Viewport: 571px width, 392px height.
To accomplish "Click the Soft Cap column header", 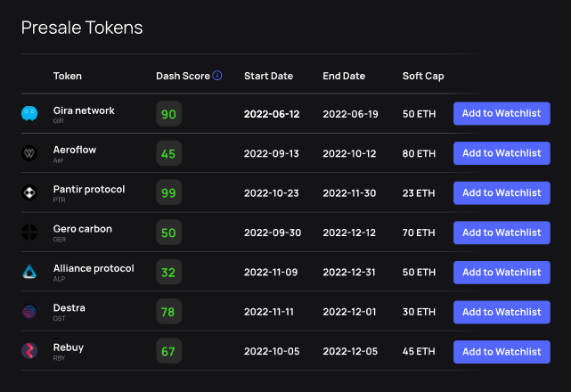I will click(423, 76).
